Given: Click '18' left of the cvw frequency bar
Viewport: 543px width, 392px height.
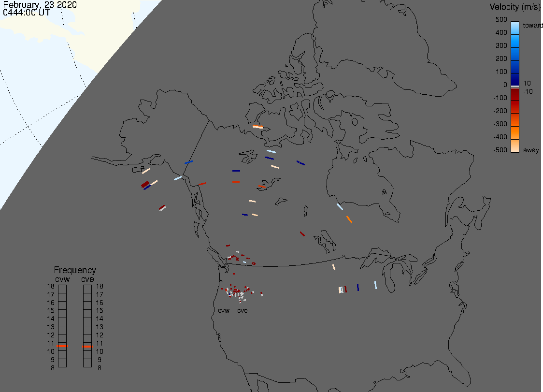Looking at the screenshot, I should point(51,286).
